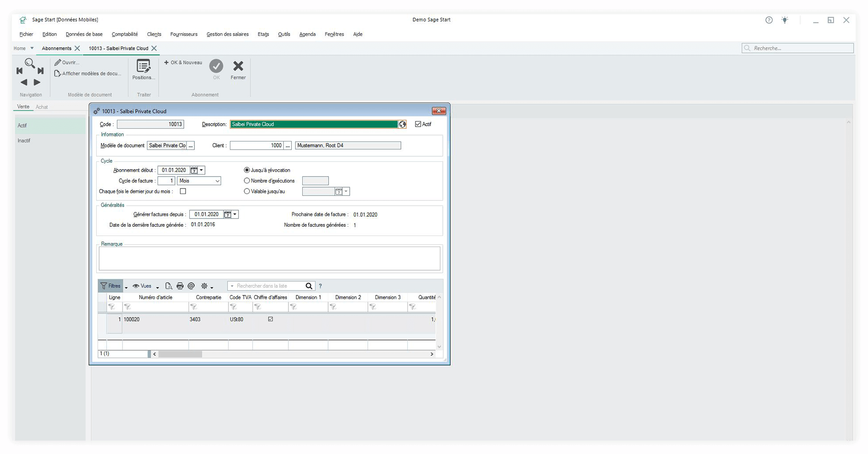Image resolution: width=868 pixels, height=454 pixels.
Task: Click the lightbulb tips icon
Action: tap(785, 20)
